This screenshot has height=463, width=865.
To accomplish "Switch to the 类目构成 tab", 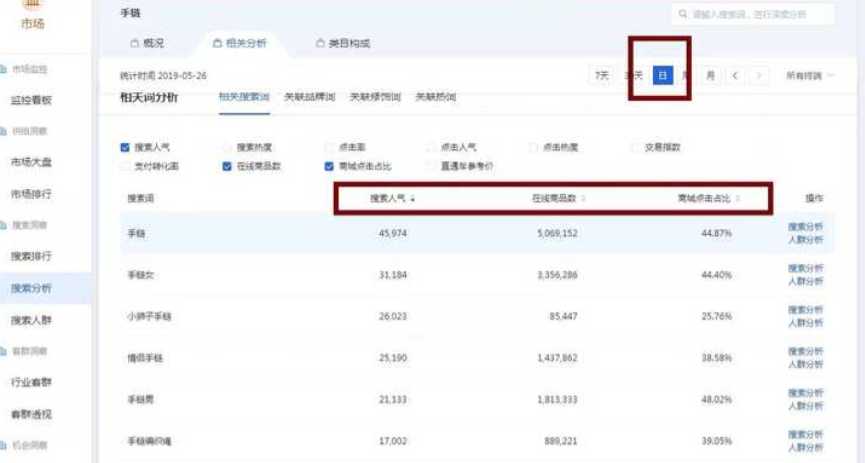I will pos(343,43).
